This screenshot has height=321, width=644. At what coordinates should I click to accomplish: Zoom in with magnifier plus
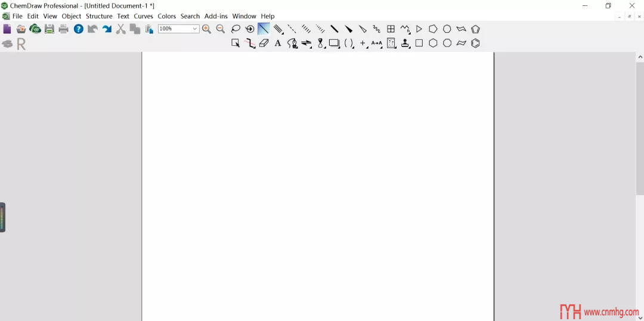206,29
